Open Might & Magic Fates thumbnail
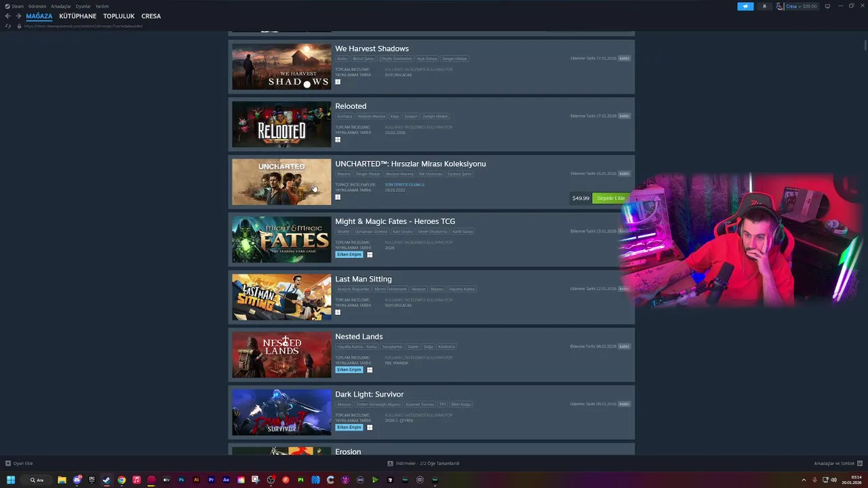The image size is (868, 488). tap(281, 239)
